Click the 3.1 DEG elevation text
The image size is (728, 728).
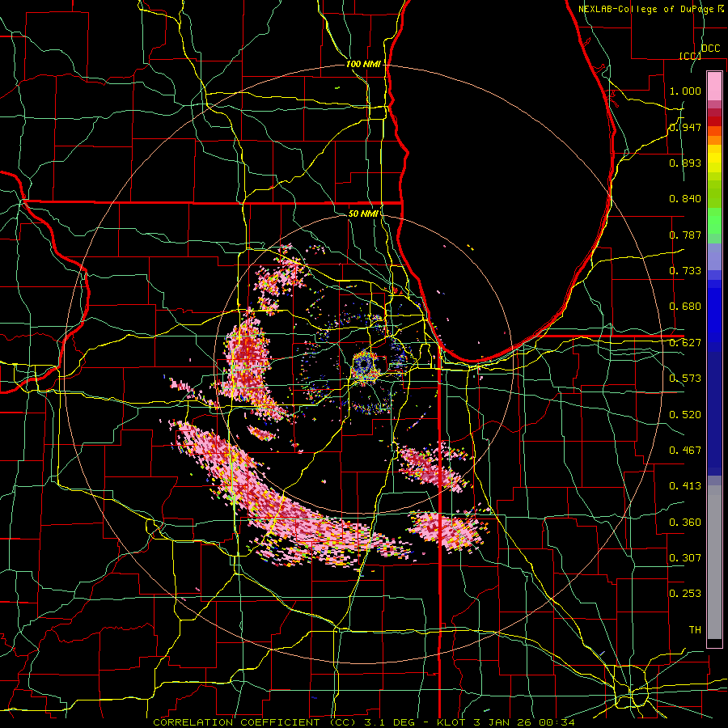[x=390, y=722]
